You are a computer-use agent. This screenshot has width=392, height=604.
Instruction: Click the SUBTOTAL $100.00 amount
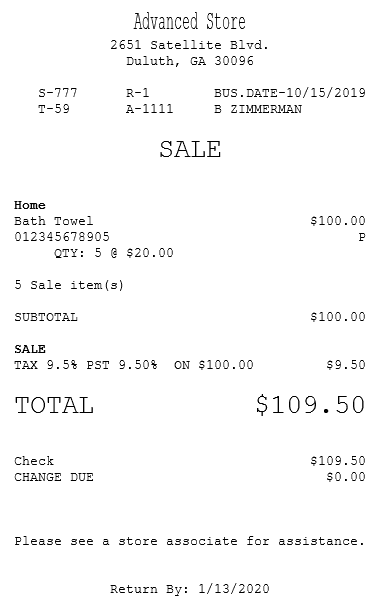[338, 317]
